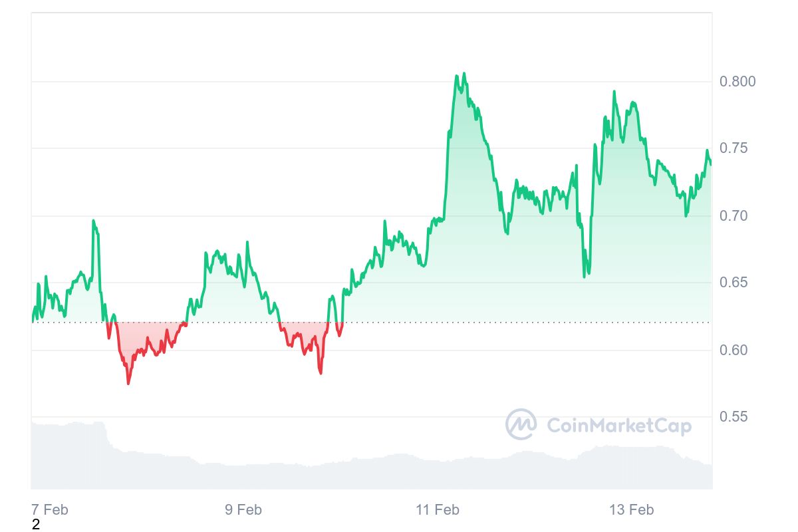Viewport: 798px width, 532px height.
Task: Click the 13 Feb date label
Action: [632, 510]
